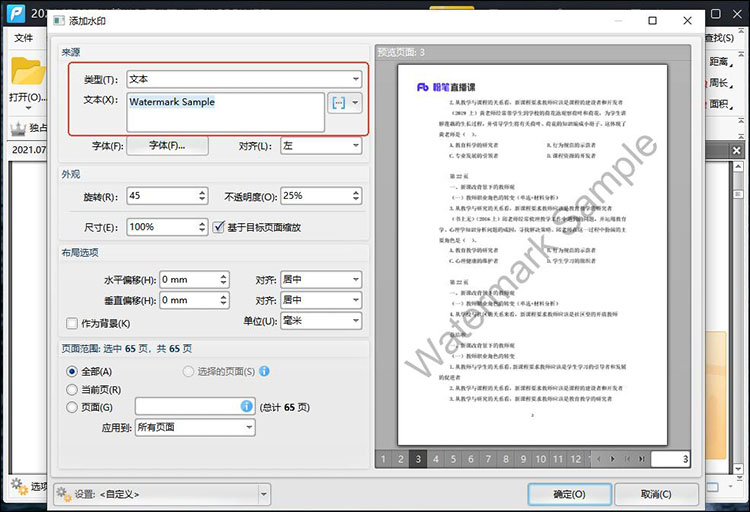Click info icon inside page range field
The height and width of the screenshot is (512, 750).
click(x=246, y=407)
